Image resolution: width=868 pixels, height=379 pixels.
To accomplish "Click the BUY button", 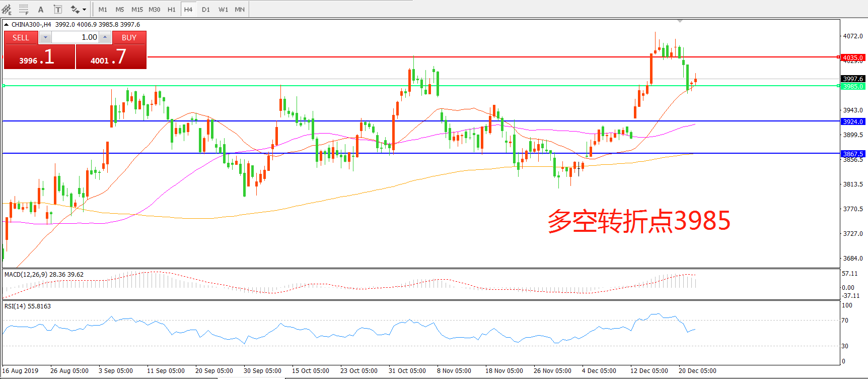I will [129, 37].
